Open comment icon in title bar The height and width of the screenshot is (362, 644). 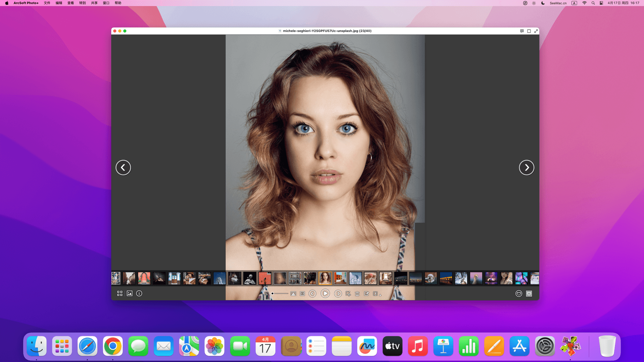522,31
